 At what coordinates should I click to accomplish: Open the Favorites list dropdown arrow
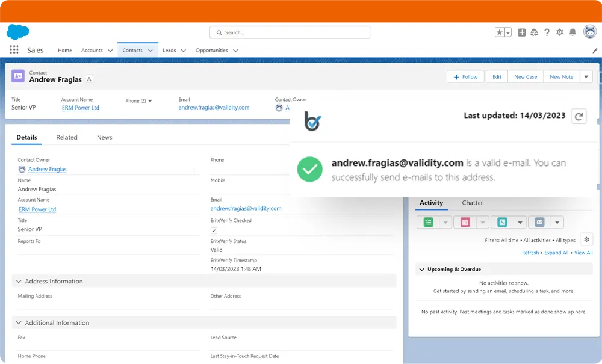[508, 32]
